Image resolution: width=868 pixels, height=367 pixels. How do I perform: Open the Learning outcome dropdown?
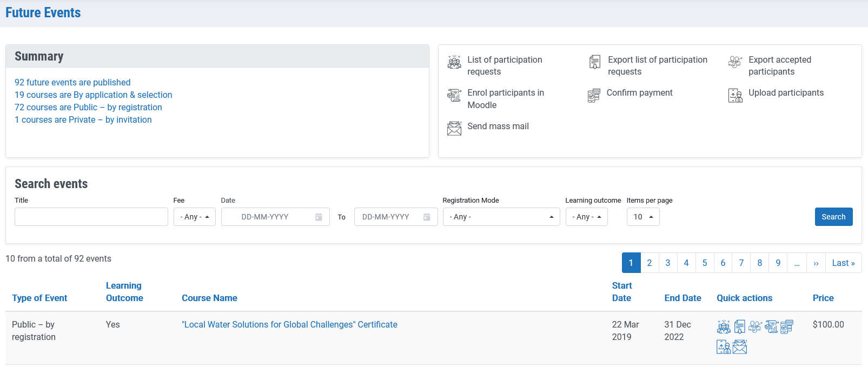pos(587,217)
